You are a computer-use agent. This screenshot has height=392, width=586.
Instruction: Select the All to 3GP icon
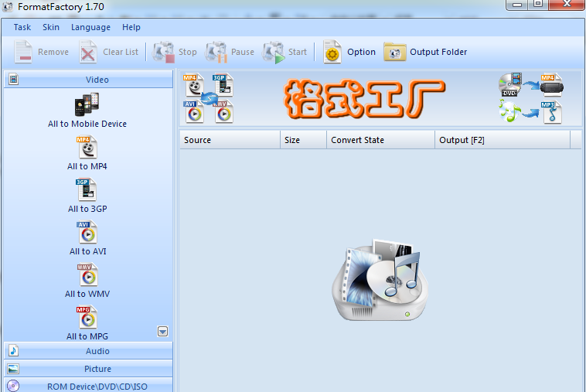click(87, 190)
